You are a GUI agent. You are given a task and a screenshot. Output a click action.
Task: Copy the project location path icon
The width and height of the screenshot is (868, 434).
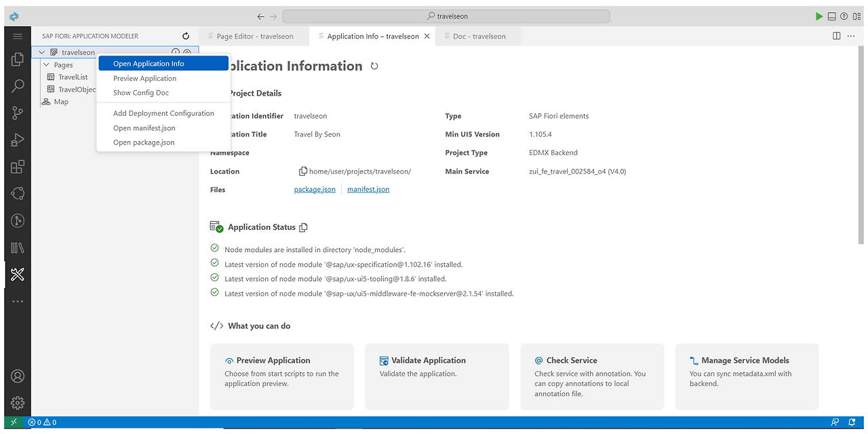click(303, 172)
